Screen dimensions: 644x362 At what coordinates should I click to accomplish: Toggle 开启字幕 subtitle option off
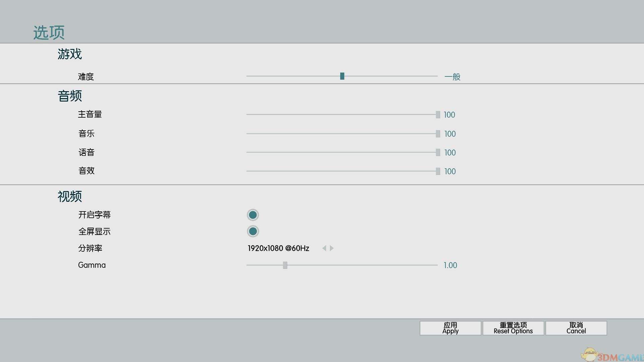(253, 215)
